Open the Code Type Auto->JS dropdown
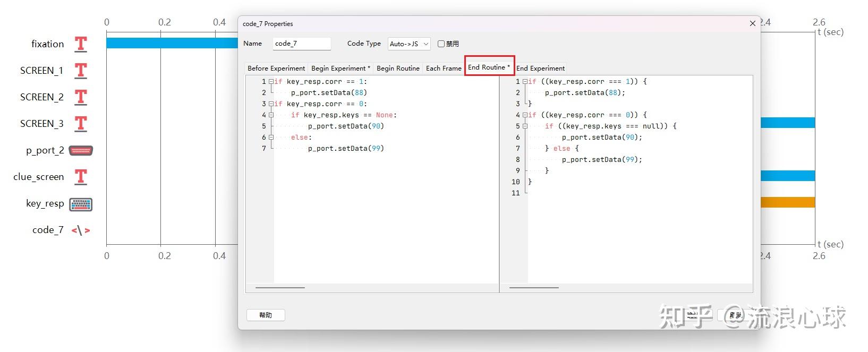This screenshot has height=352, width=868. tap(409, 44)
